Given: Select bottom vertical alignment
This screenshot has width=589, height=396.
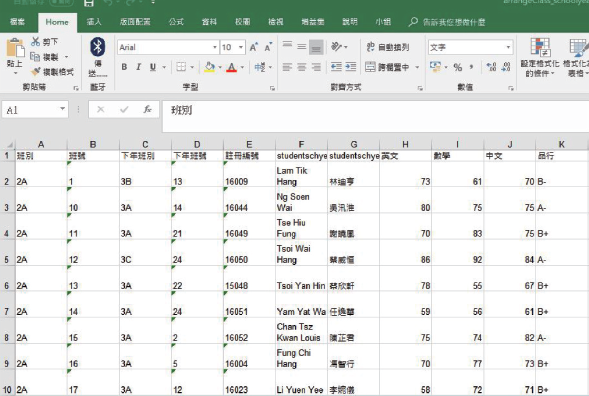Looking at the screenshot, I should (316, 47).
